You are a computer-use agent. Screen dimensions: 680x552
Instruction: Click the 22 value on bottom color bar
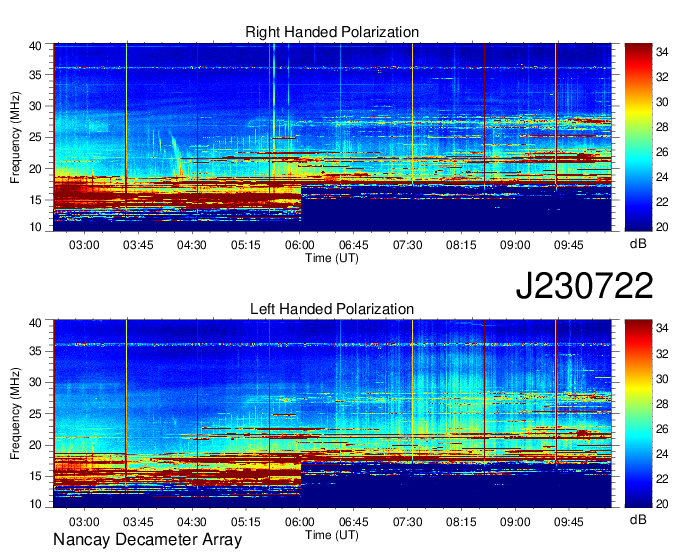tap(662, 479)
